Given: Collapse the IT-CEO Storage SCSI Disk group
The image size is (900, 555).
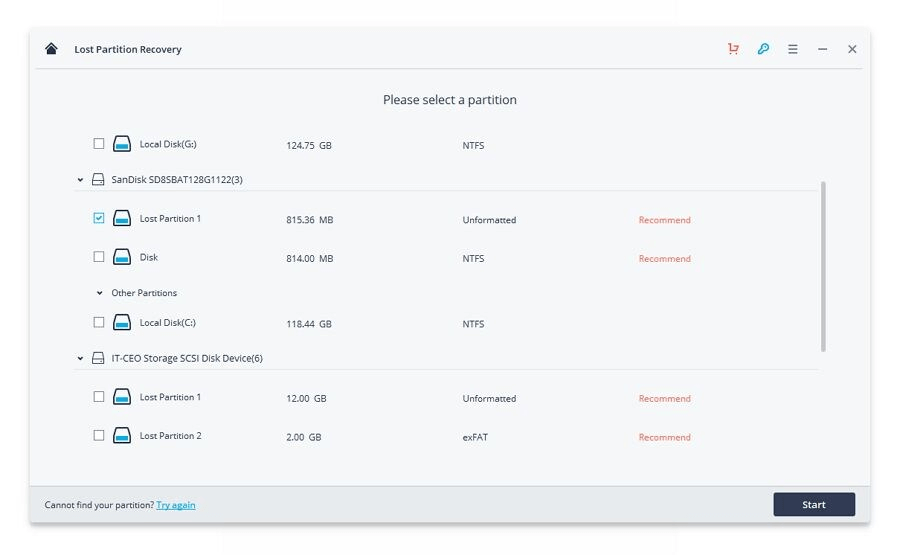Looking at the screenshot, I should (80, 358).
